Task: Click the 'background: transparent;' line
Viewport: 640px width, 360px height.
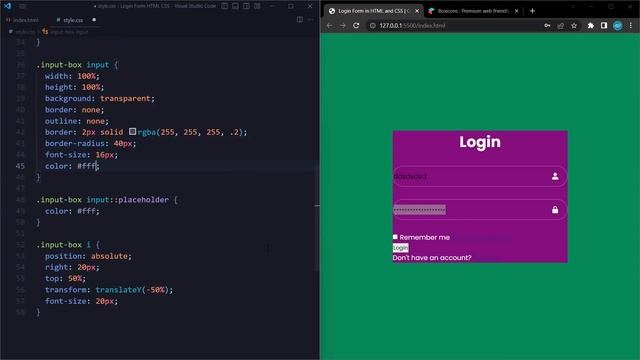Action: (x=100, y=98)
